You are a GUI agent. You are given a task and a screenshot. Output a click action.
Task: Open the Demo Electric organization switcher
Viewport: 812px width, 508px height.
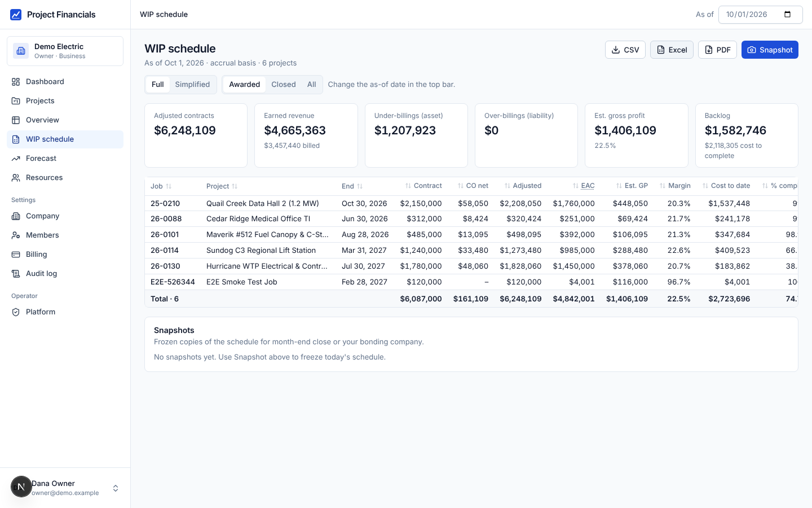[x=65, y=51]
